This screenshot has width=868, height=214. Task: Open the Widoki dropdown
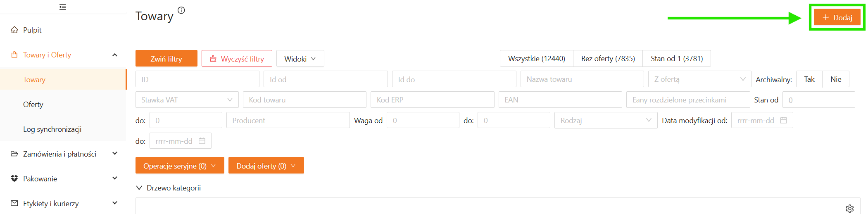pyautogui.click(x=300, y=59)
